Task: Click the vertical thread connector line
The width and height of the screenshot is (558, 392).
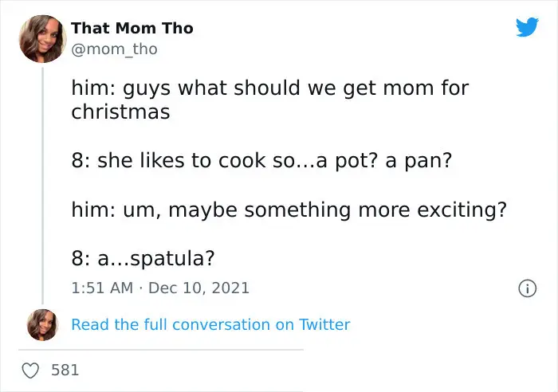Action: point(43,186)
